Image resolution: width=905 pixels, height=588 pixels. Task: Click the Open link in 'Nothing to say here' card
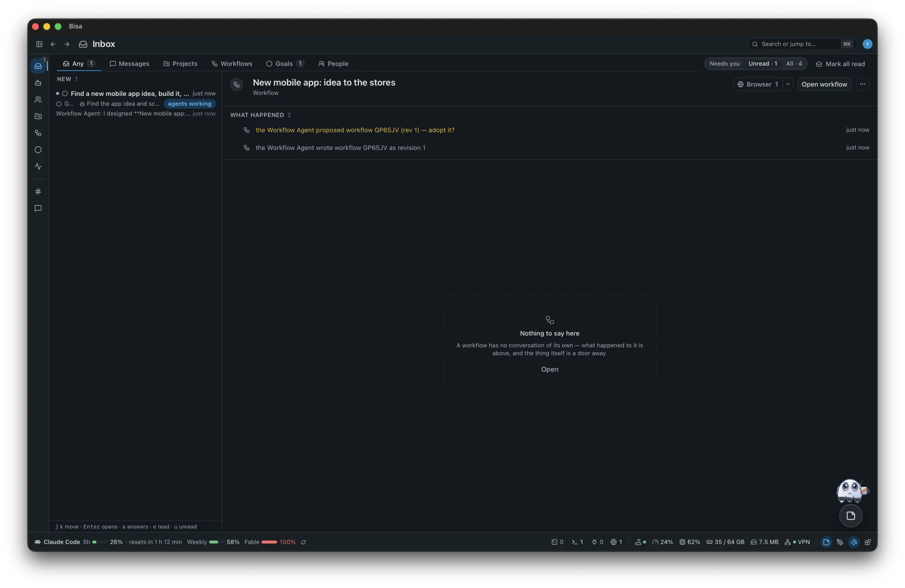549,370
